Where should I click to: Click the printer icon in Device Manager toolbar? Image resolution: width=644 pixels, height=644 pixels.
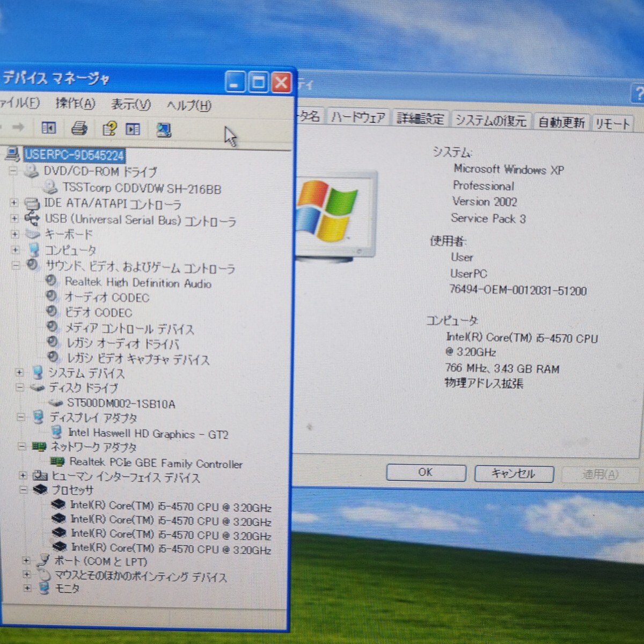tap(79, 128)
